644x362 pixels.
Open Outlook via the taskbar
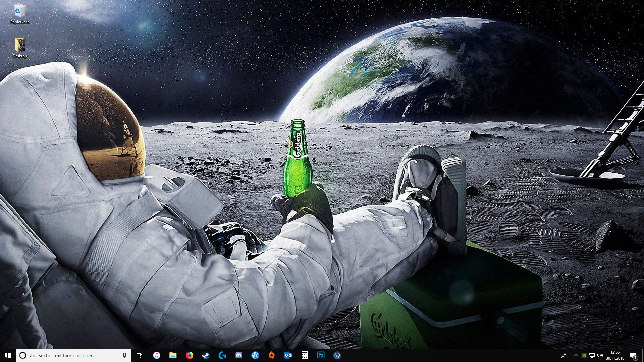[288, 355]
